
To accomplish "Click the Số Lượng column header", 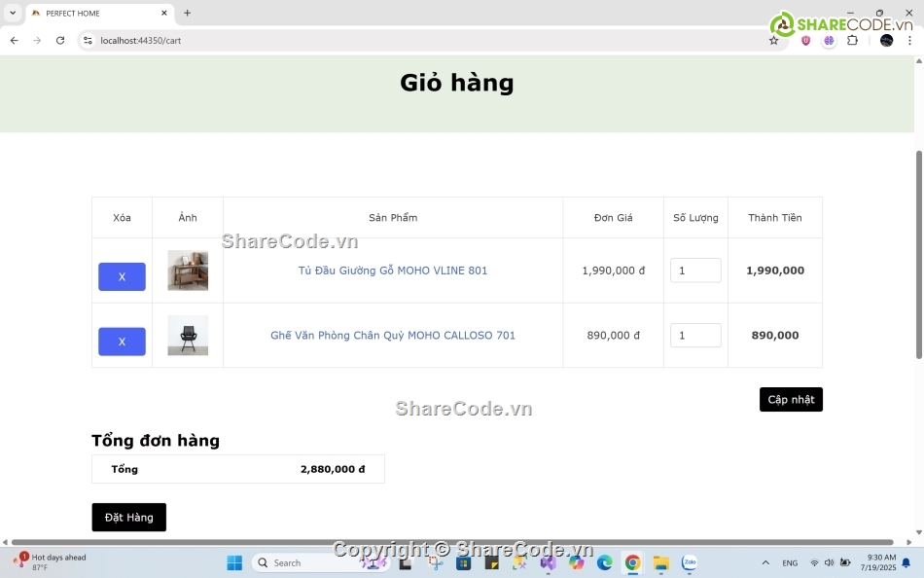I will point(695,218).
